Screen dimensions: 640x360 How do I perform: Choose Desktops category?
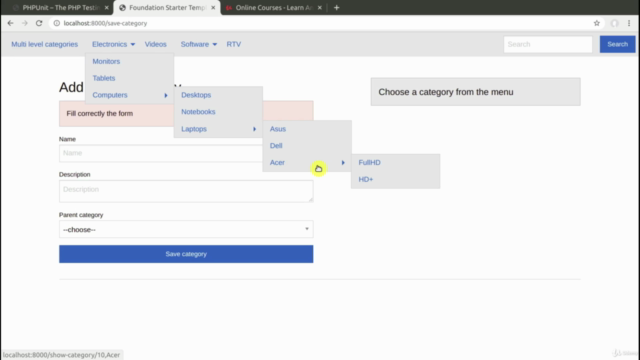196,95
